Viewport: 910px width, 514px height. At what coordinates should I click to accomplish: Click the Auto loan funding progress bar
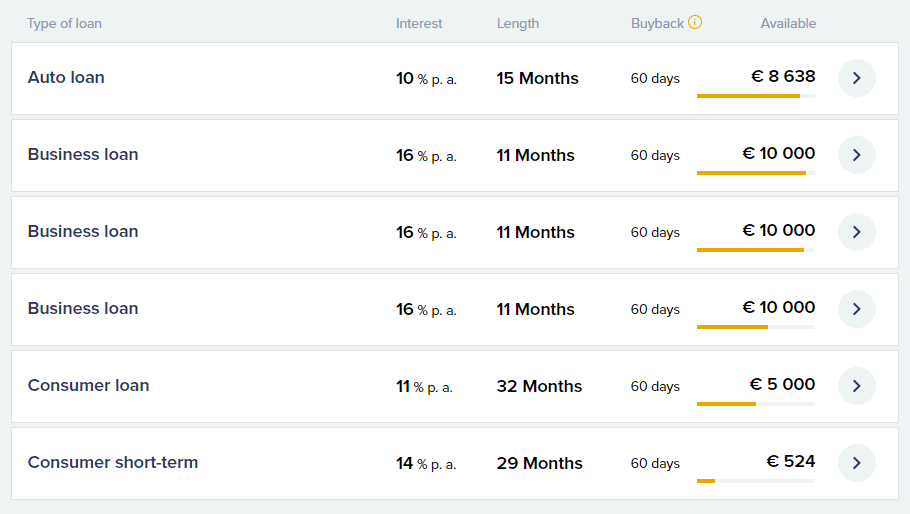point(755,96)
